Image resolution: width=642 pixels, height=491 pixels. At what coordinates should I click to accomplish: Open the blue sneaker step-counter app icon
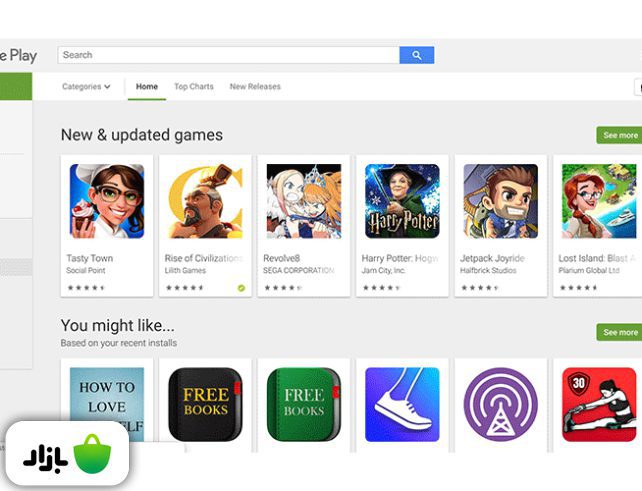[x=402, y=405]
